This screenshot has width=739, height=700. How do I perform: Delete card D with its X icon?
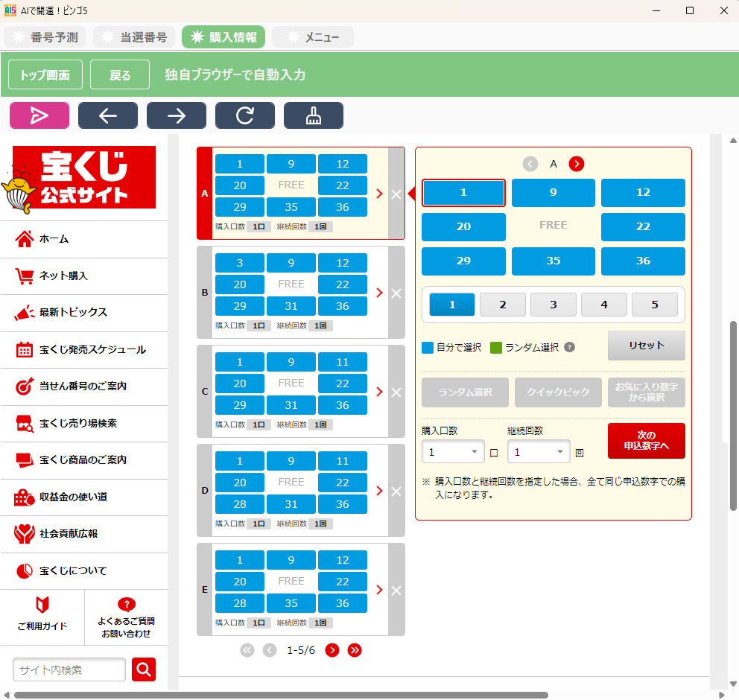396,491
